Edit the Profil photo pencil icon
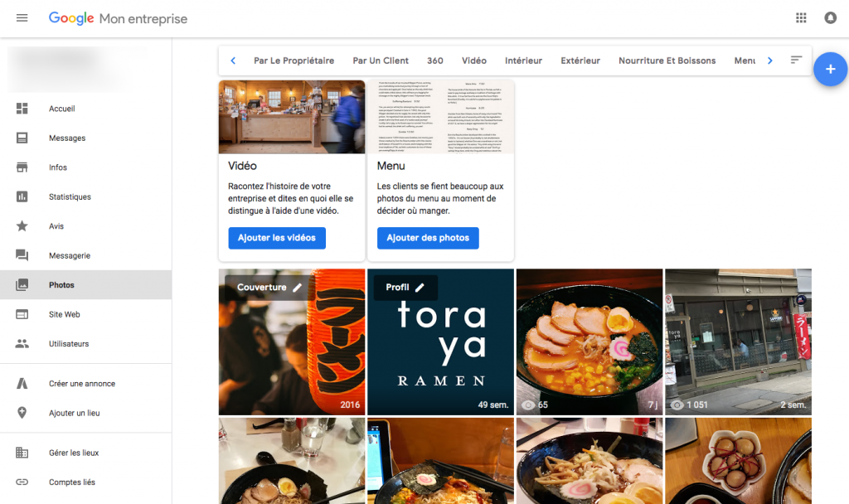 (420, 288)
